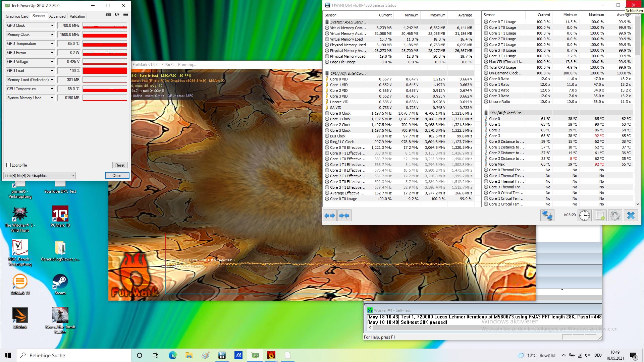Launch Steam from desktop
Image resolution: width=644 pixels, height=362 pixels.
tap(60, 285)
